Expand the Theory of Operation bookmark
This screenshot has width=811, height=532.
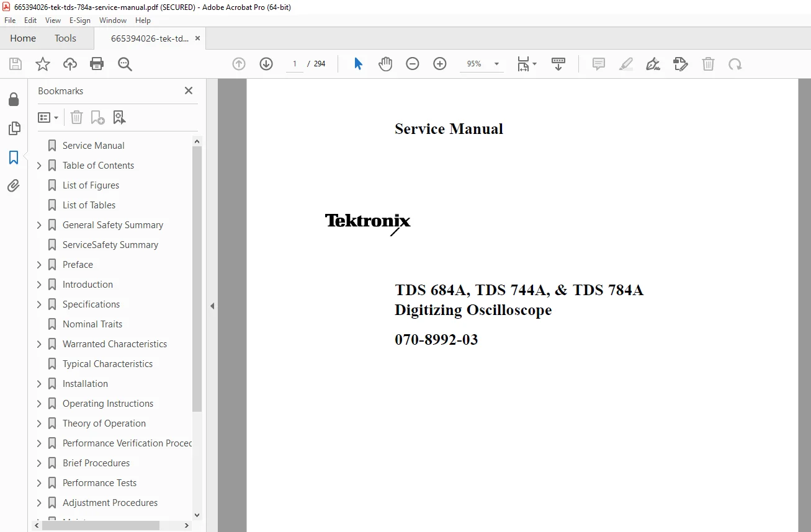click(x=39, y=423)
